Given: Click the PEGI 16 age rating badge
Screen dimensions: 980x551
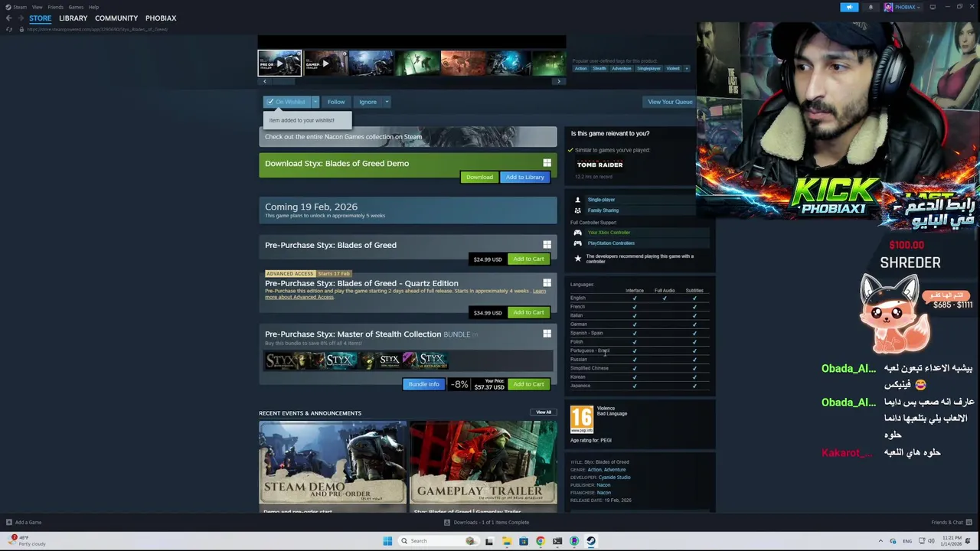Looking at the screenshot, I should point(581,419).
